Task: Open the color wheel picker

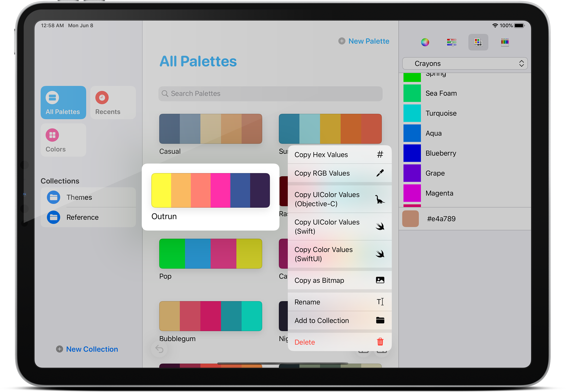Action: (x=425, y=42)
